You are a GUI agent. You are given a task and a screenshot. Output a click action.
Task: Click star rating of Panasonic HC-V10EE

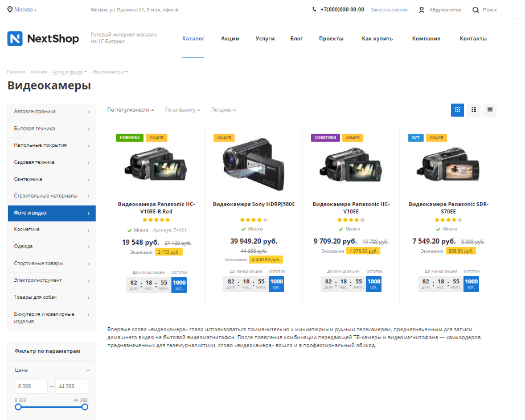(351, 220)
